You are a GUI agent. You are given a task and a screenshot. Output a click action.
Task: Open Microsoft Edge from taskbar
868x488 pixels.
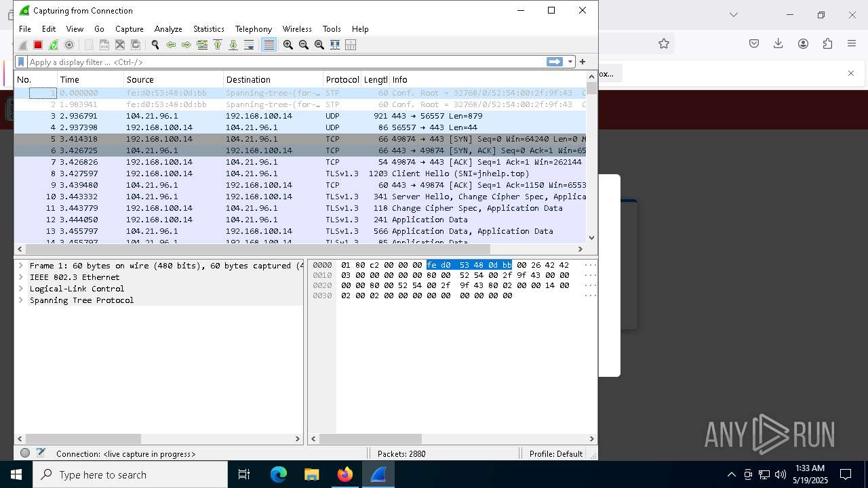279,474
